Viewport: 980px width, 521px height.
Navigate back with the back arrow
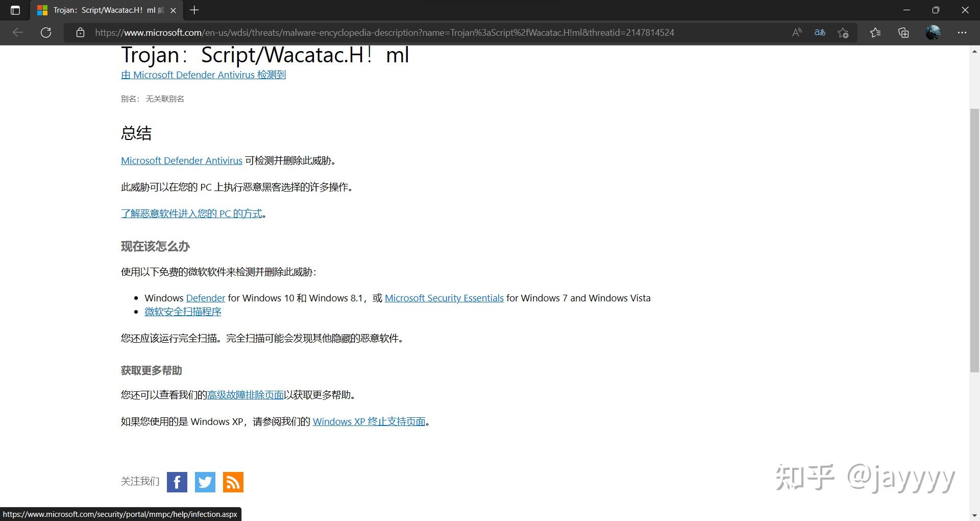click(18, 32)
